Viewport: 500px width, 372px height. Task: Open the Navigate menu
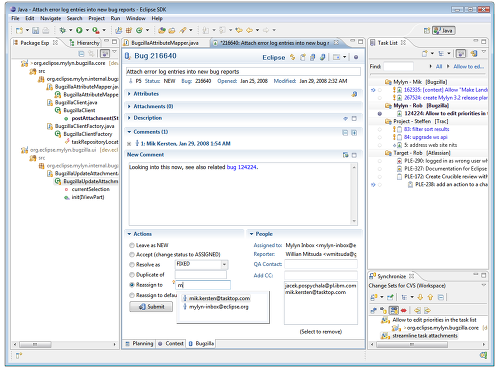click(51, 18)
